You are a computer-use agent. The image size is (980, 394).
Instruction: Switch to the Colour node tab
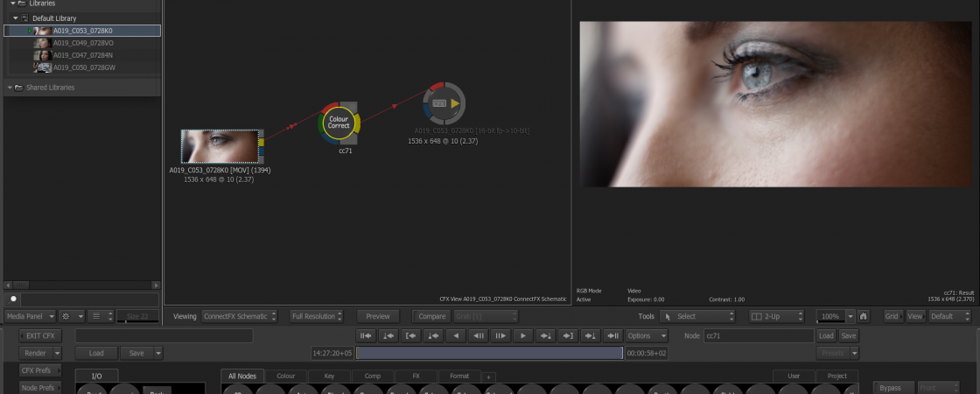tap(285, 376)
